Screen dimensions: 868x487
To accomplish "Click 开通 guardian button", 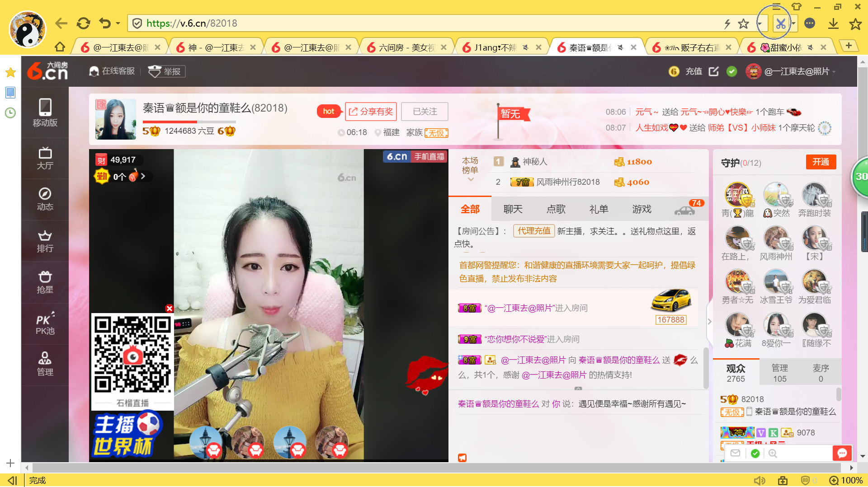I will click(x=821, y=162).
